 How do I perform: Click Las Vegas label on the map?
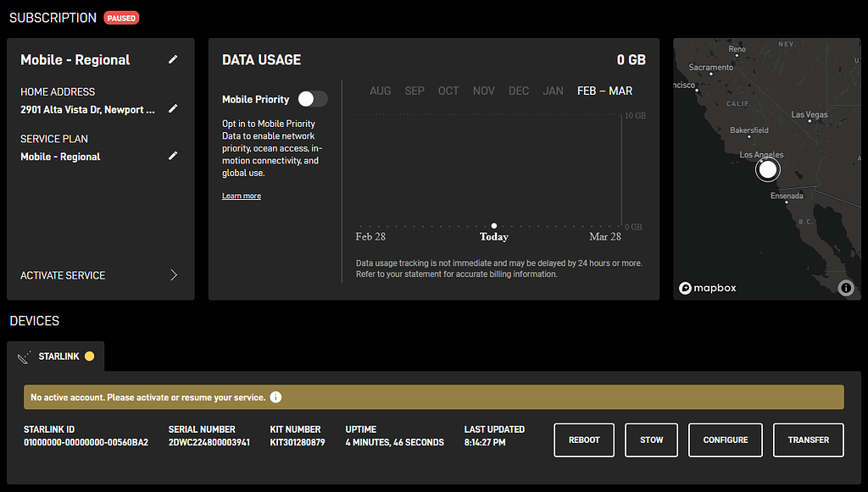[810, 114]
